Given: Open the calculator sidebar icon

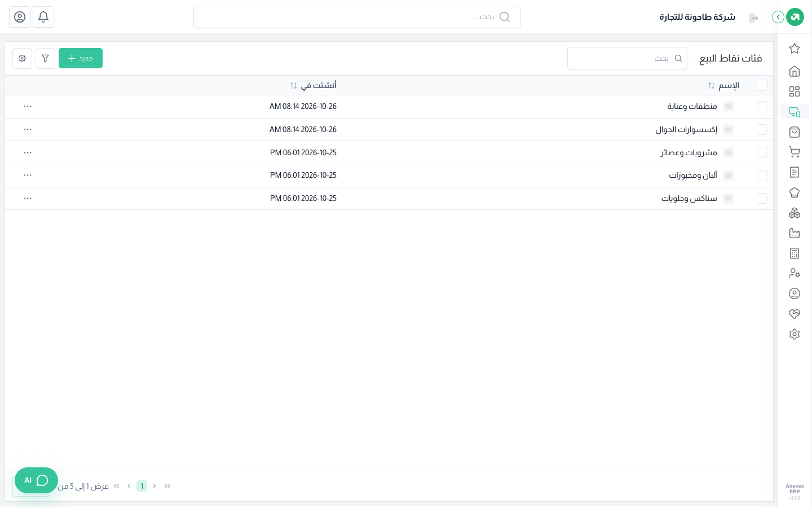Looking at the screenshot, I should tap(795, 253).
